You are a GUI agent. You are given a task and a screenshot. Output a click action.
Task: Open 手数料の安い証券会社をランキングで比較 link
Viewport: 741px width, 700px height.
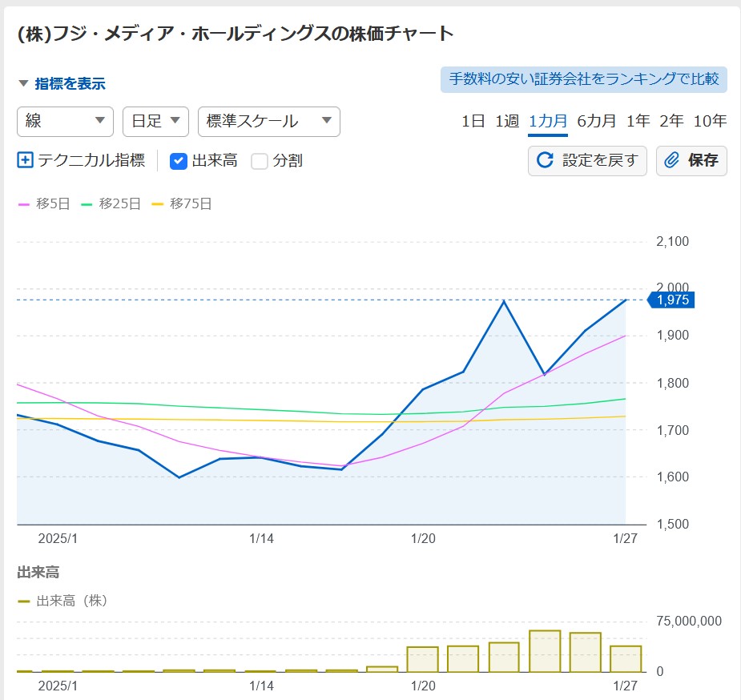(x=584, y=79)
